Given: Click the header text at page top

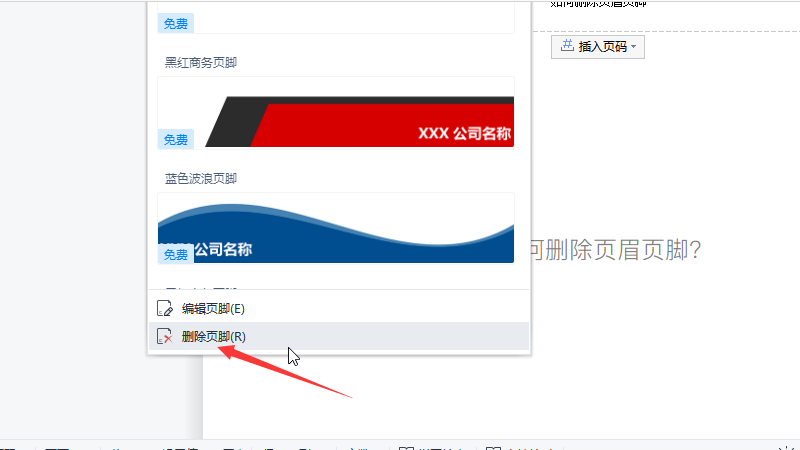Looking at the screenshot, I should [x=598, y=4].
